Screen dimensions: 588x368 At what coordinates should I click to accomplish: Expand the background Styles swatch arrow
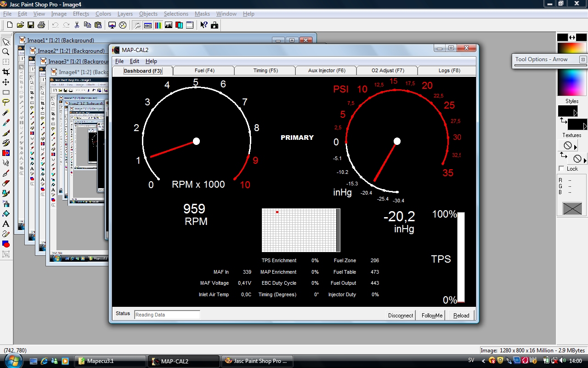(x=585, y=126)
